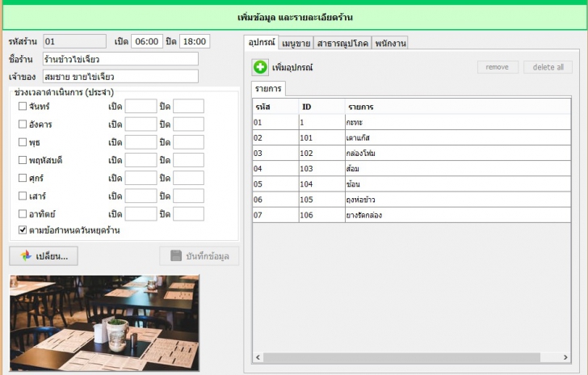588x375 pixels.
Task: Tick the จันทร์ (Monday) checkbox
Action: tap(23, 106)
